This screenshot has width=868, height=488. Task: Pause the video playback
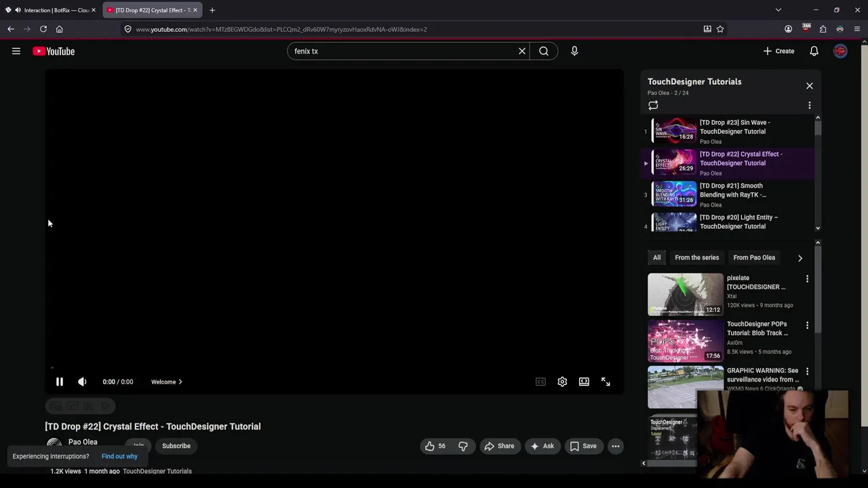60,382
